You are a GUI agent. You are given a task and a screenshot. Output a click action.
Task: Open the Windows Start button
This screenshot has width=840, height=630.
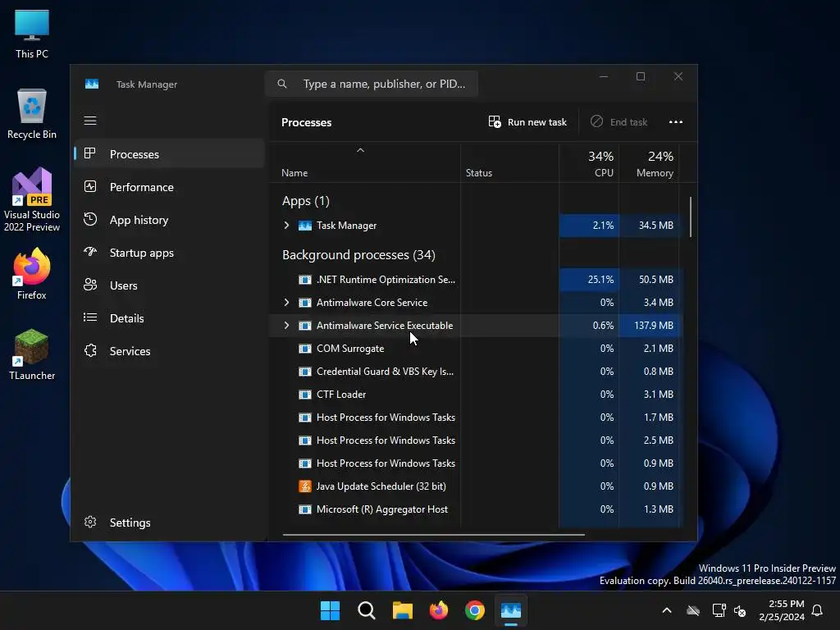(x=330, y=610)
